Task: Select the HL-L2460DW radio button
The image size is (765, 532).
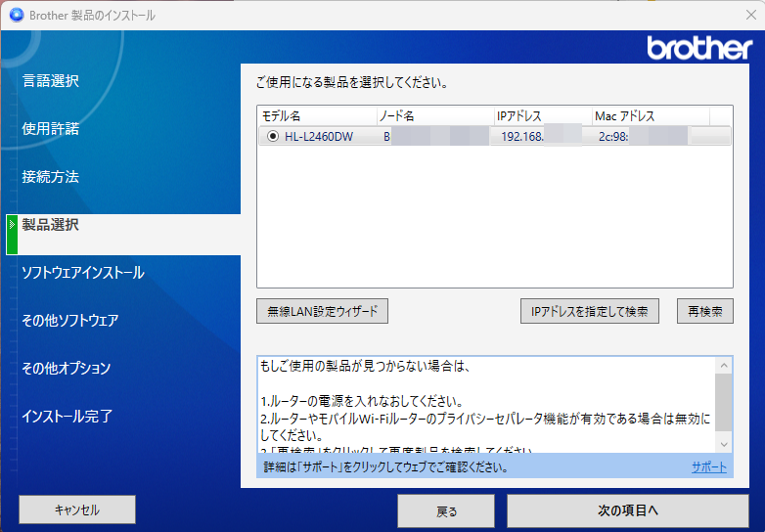Action: (x=273, y=137)
